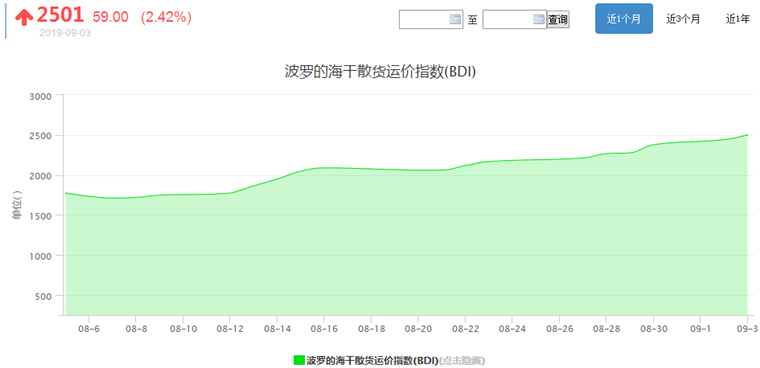
Task: Click the red upward arrow icon
Action: click(24, 17)
